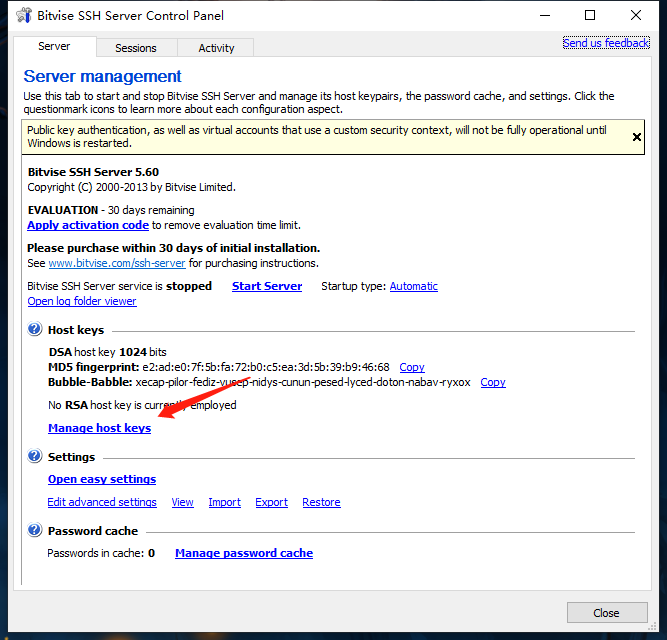The width and height of the screenshot is (667, 640).
Task: Click the Bitvise app icon in the title bar
Action: coord(24,15)
